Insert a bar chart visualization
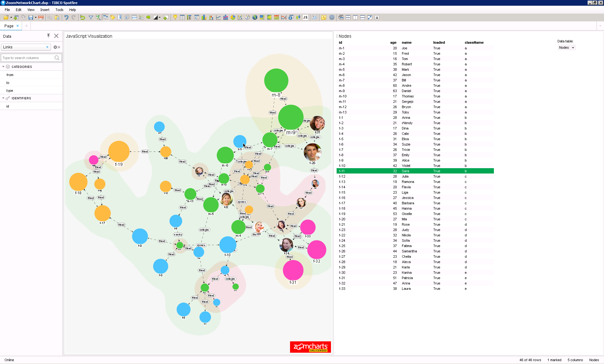604x364 pixels. click(x=204, y=18)
